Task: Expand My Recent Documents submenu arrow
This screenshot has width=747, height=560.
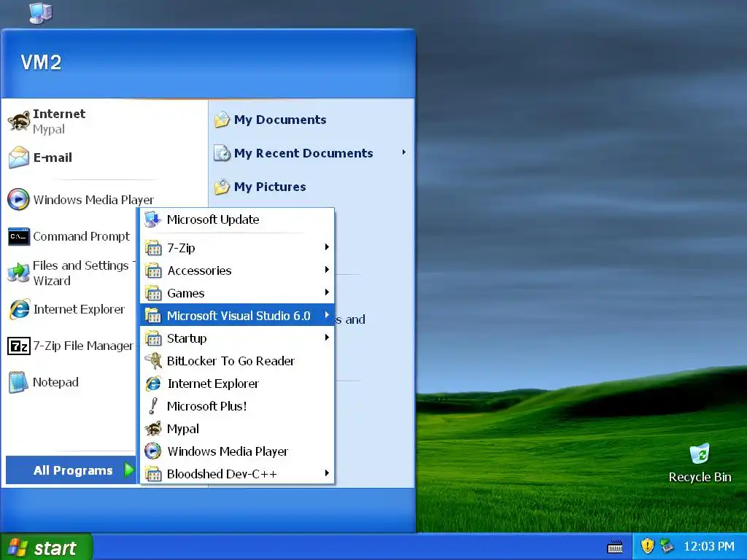Action: tap(403, 152)
